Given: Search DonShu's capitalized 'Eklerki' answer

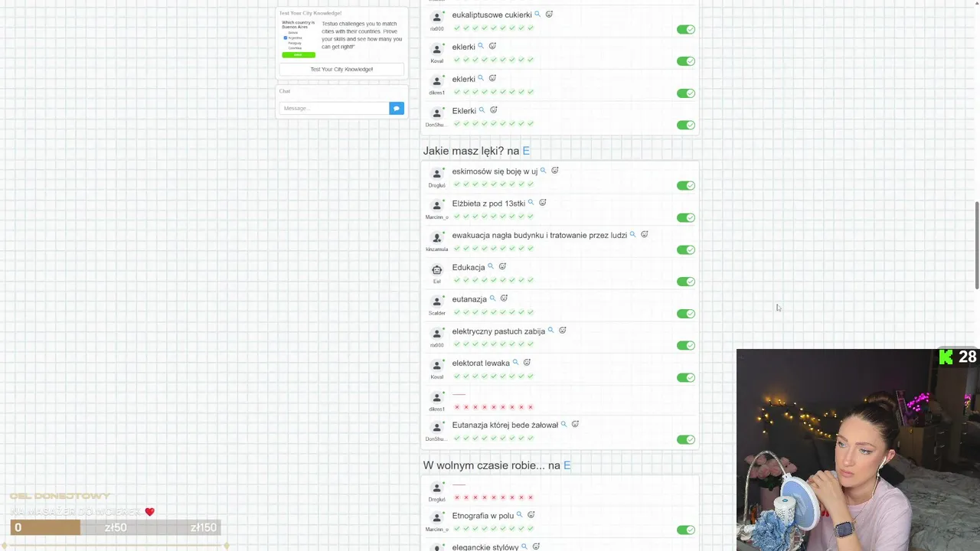Looking at the screenshot, I should tap(482, 110).
